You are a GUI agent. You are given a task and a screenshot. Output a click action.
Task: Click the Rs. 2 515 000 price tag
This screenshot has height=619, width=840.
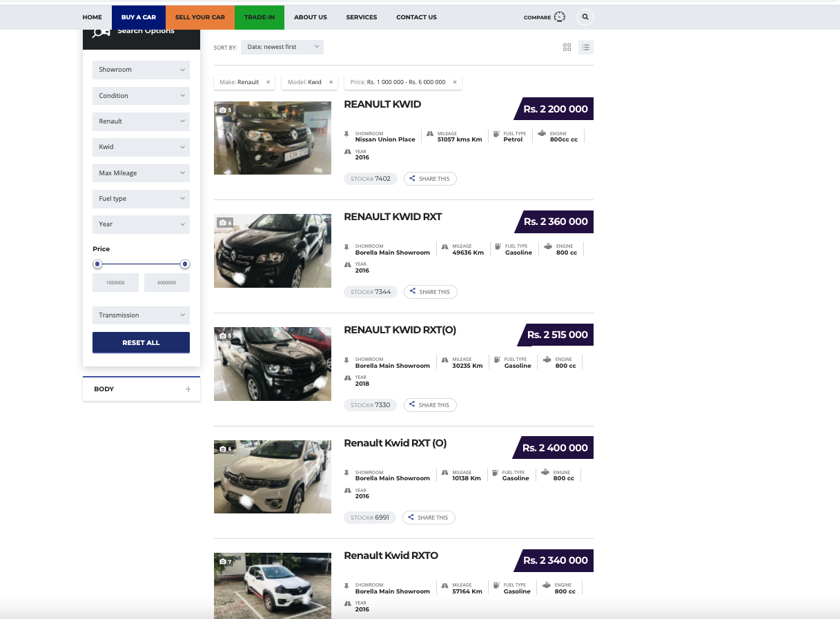pyautogui.click(x=556, y=335)
